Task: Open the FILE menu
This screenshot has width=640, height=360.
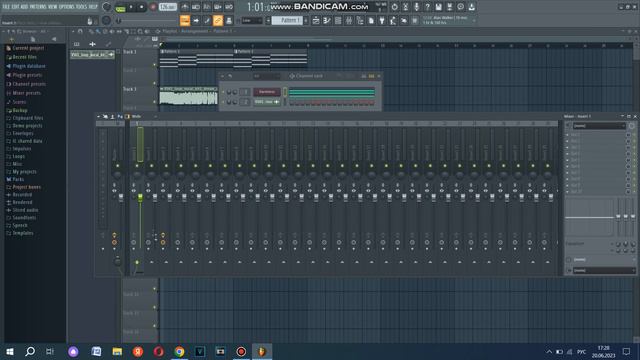Action: tap(6, 7)
